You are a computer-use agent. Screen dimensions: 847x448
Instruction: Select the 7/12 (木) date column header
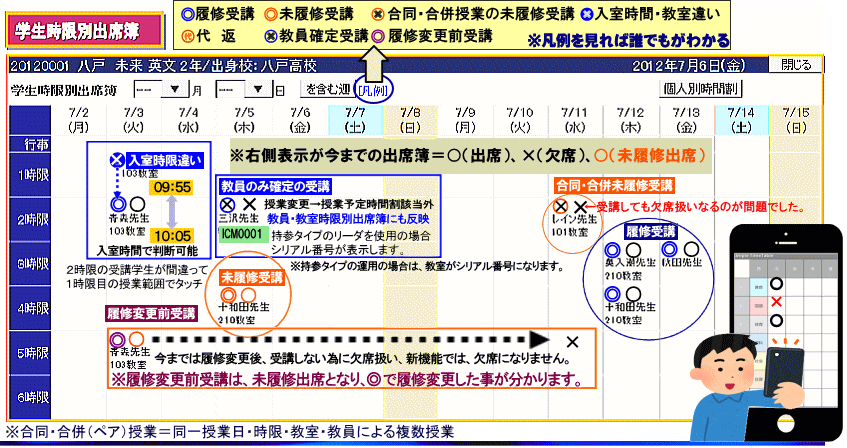[630, 120]
